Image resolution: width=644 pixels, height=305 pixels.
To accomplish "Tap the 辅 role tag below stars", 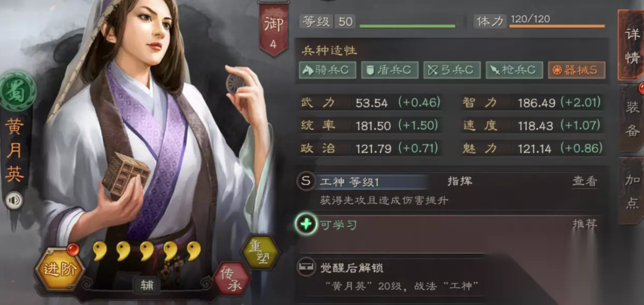I will [147, 284].
